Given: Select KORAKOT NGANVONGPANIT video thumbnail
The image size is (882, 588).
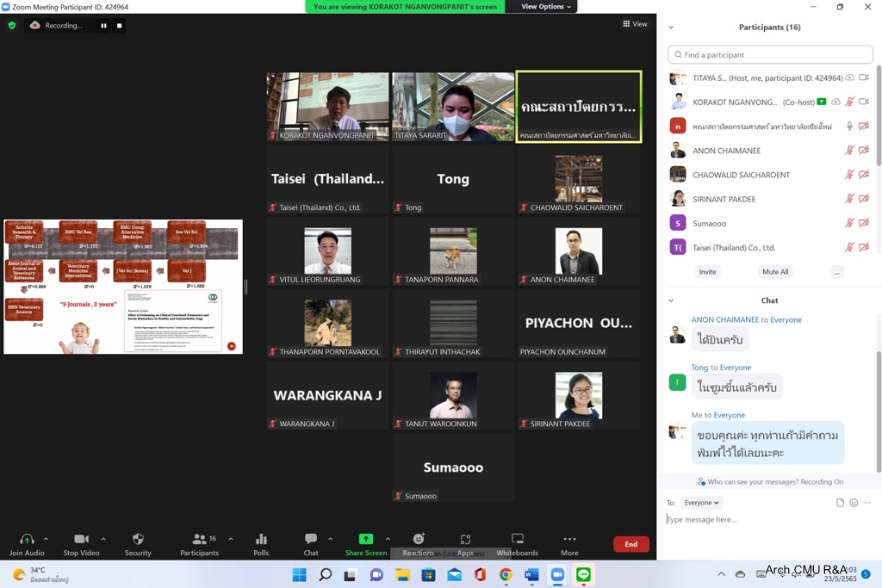Looking at the screenshot, I should [x=328, y=106].
